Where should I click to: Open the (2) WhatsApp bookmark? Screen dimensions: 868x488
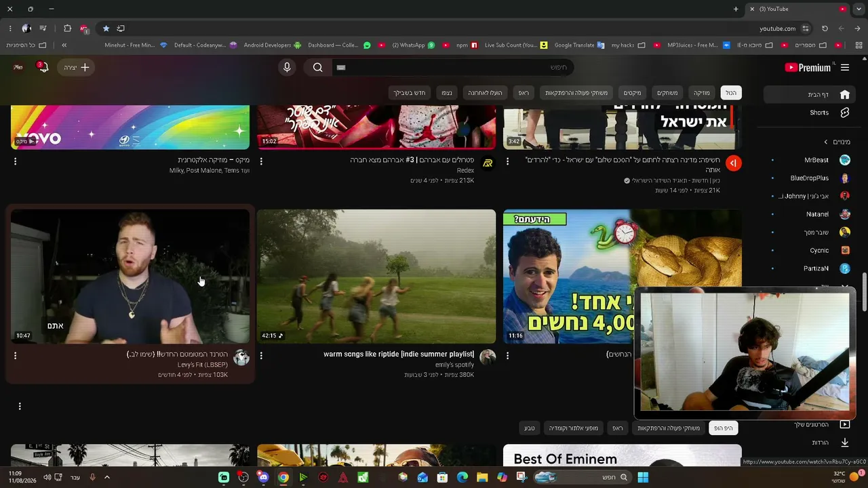tap(414, 45)
